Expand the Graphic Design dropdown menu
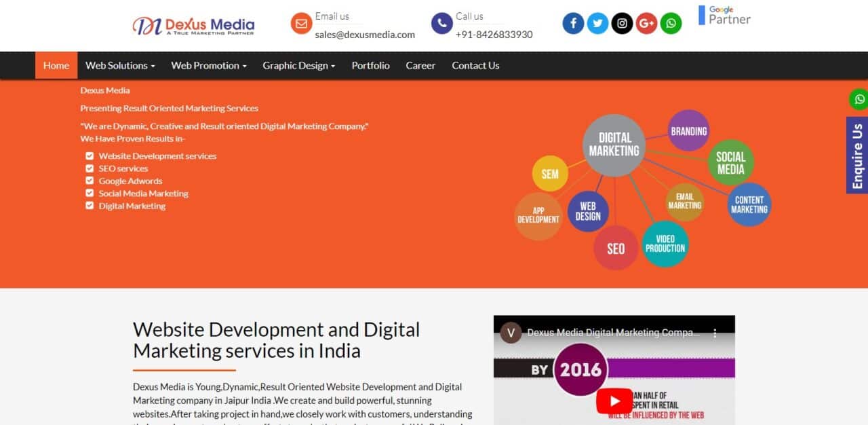The height and width of the screenshot is (425, 868). [299, 65]
